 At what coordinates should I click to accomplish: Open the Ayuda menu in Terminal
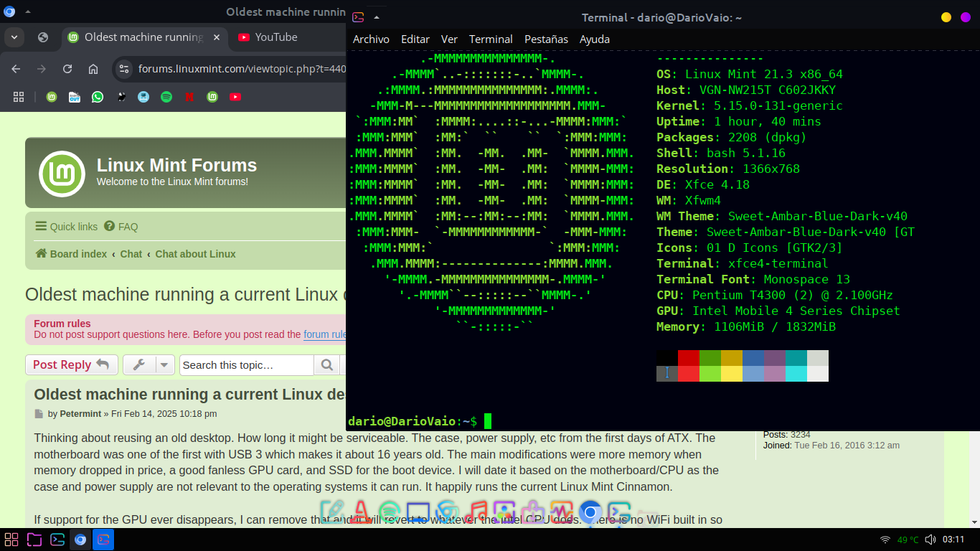[595, 39]
